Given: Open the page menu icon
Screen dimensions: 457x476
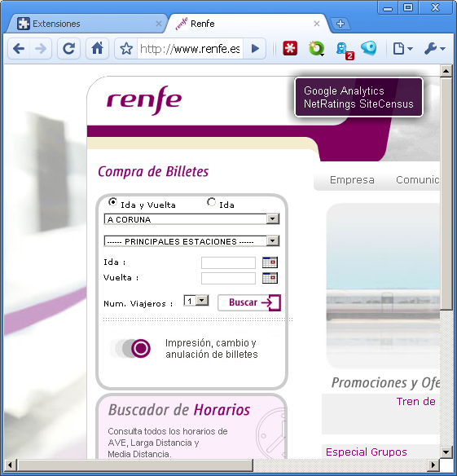Looking at the screenshot, I should (402, 49).
